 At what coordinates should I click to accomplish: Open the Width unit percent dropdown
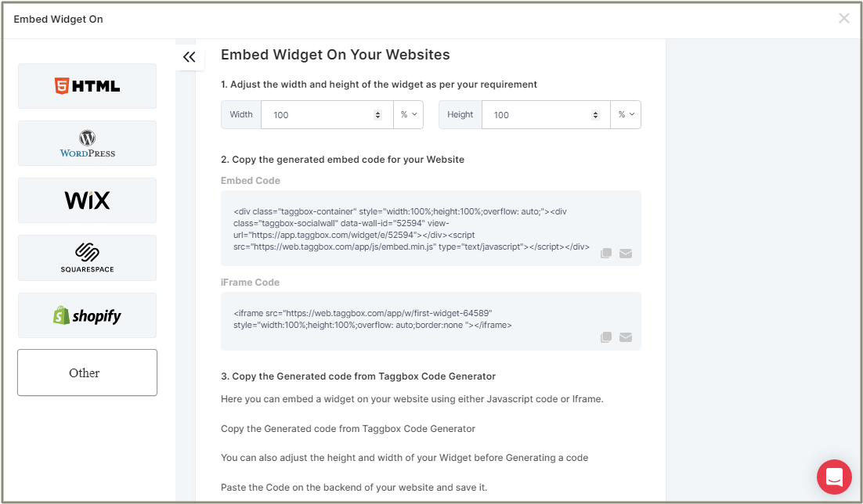(x=408, y=114)
